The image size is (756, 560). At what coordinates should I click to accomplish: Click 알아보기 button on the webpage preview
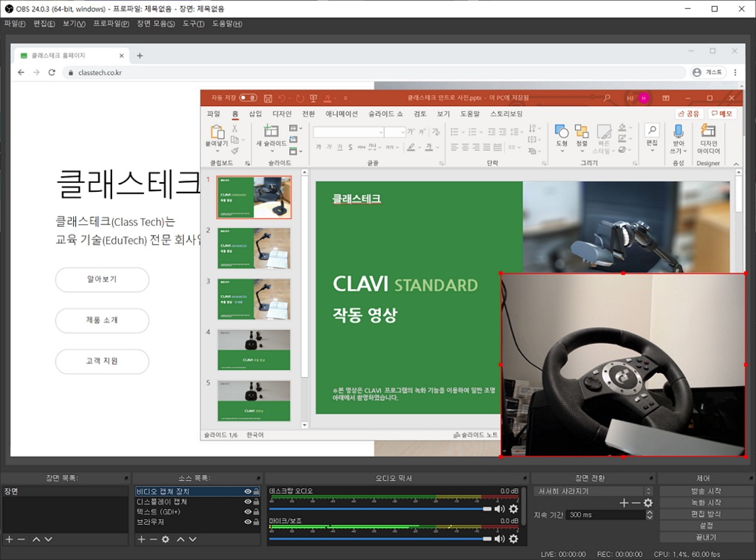pyautogui.click(x=102, y=279)
